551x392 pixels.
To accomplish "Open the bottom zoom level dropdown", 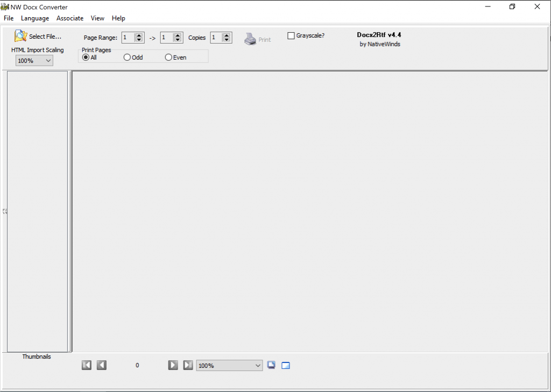I will (x=229, y=366).
